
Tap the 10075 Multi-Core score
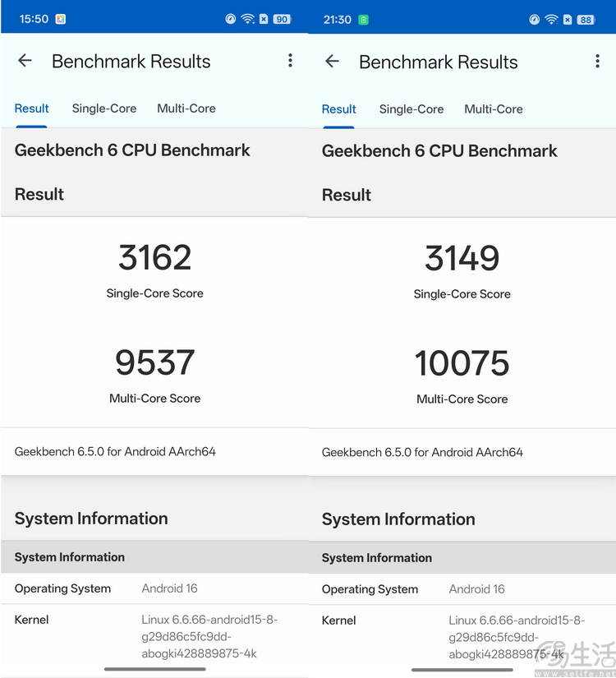click(x=462, y=364)
